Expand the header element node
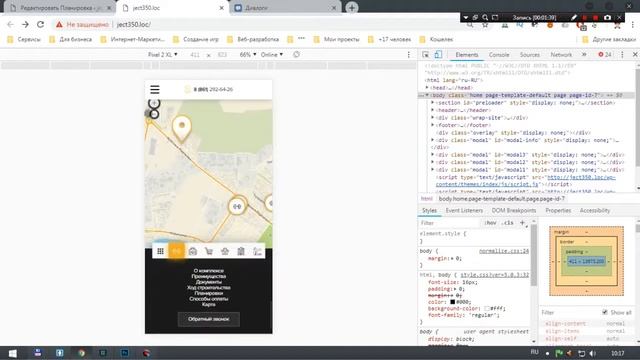The height and width of the screenshot is (360, 640). [x=433, y=110]
